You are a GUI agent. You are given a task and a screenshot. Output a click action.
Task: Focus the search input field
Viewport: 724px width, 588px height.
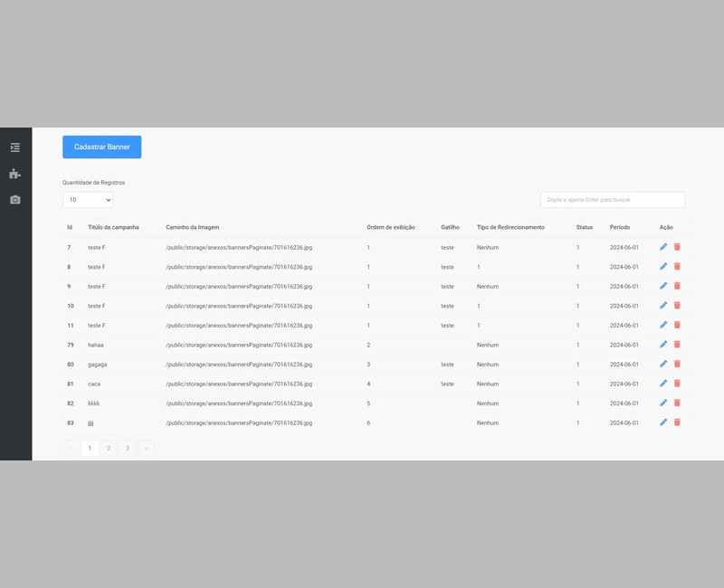coord(612,199)
